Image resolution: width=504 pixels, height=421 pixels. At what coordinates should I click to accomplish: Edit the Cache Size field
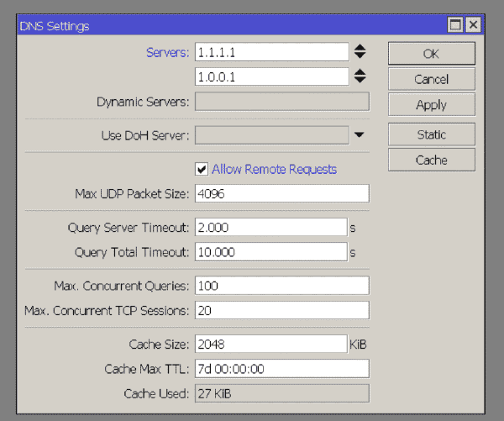[271, 345]
